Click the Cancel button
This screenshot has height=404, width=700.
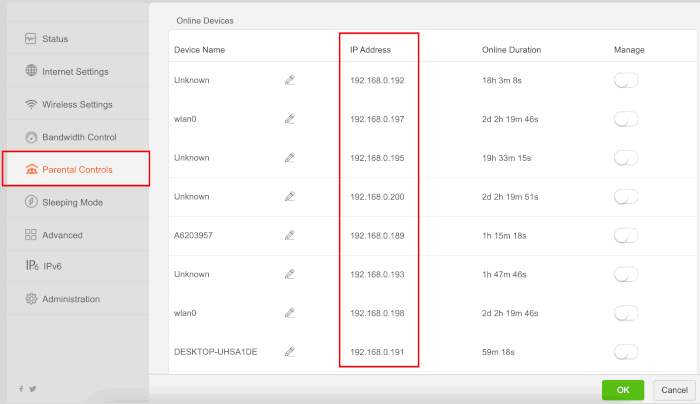(674, 390)
